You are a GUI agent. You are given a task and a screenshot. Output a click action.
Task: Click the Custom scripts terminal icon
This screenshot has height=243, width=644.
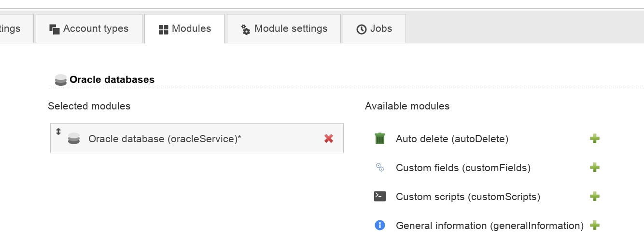coord(380,197)
